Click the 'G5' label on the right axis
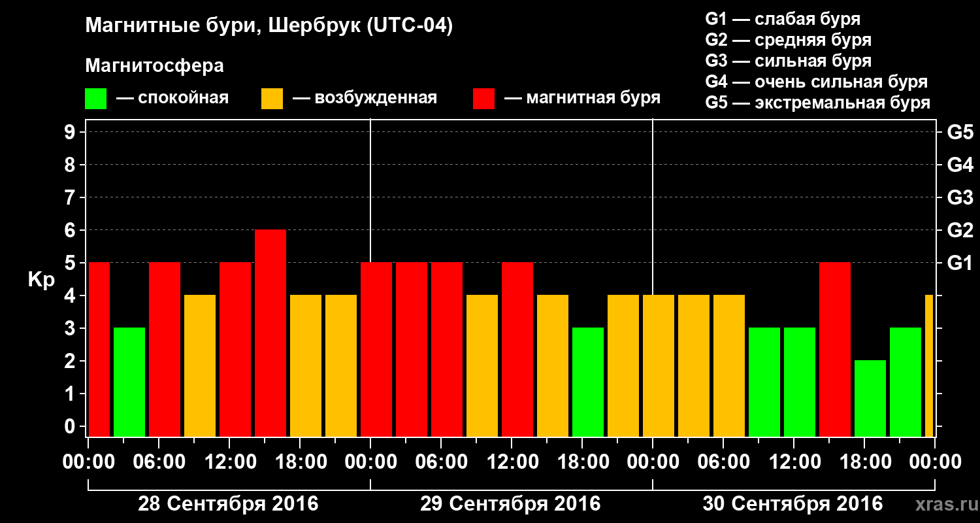The image size is (980, 523). click(x=960, y=132)
